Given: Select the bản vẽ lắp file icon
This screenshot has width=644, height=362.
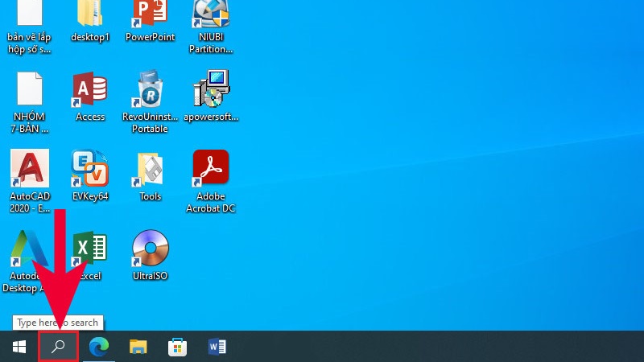Looking at the screenshot, I should (x=30, y=12).
